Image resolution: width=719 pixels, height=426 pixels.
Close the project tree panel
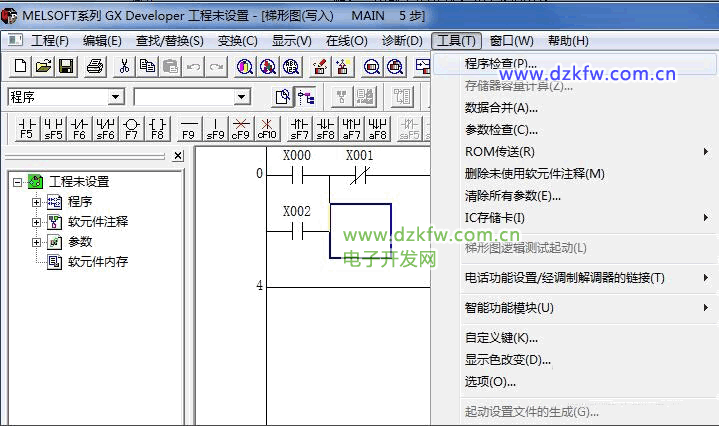[178, 156]
